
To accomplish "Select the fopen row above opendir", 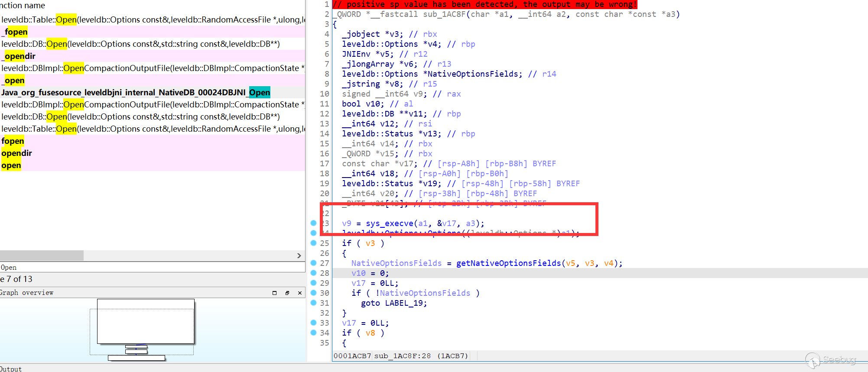I will pos(153,141).
